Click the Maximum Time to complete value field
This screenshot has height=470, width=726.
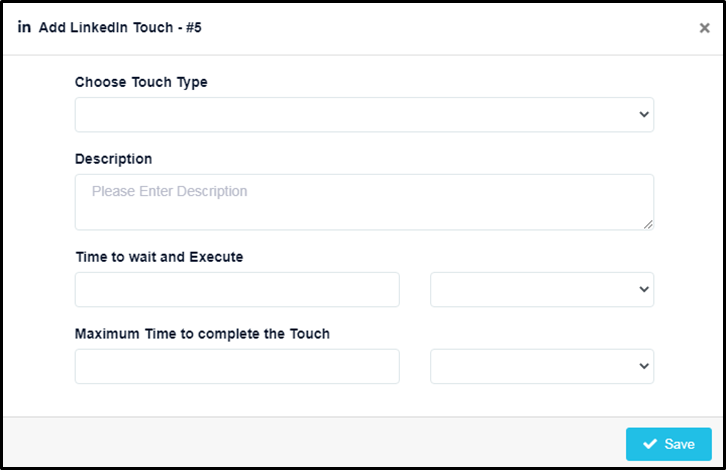pyautogui.click(x=237, y=366)
